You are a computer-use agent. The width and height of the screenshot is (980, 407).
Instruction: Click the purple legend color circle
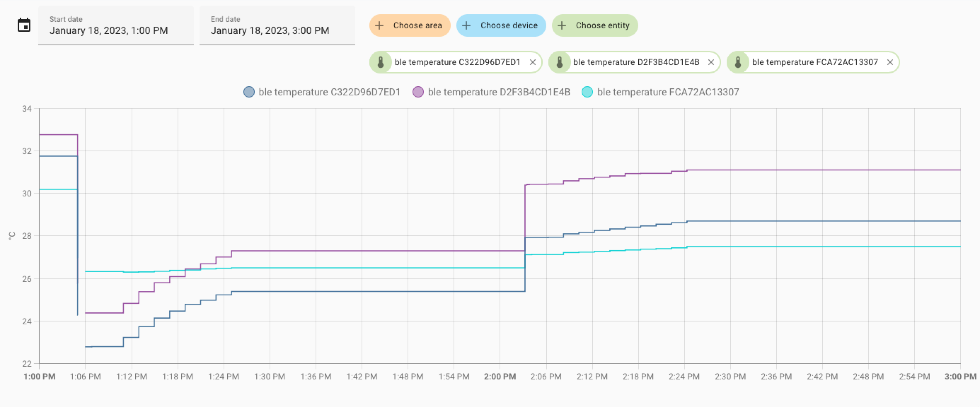pyautogui.click(x=418, y=92)
